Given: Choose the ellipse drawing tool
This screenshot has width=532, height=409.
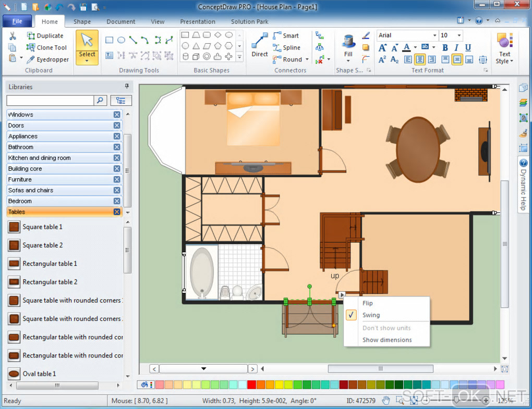Looking at the screenshot, I should (121, 40).
